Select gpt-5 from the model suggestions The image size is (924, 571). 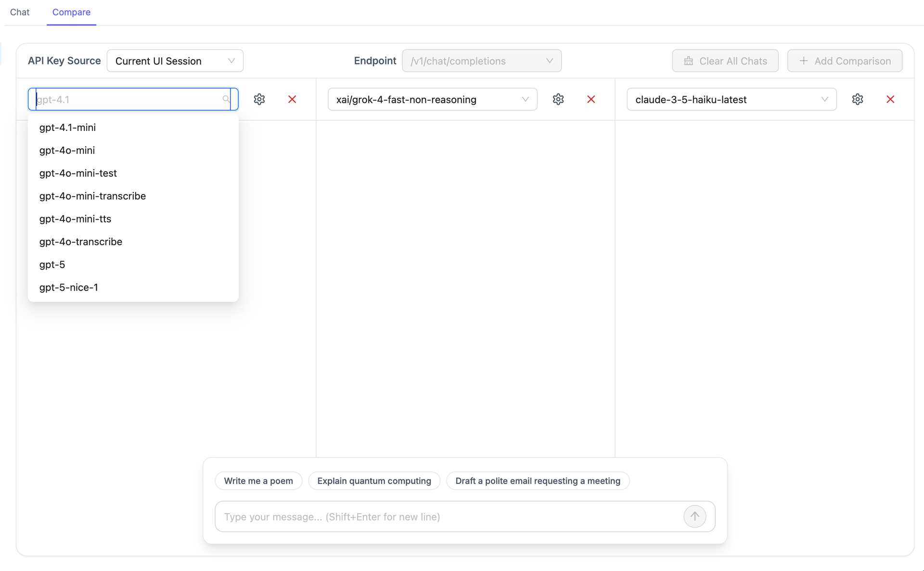pyautogui.click(x=52, y=264)
